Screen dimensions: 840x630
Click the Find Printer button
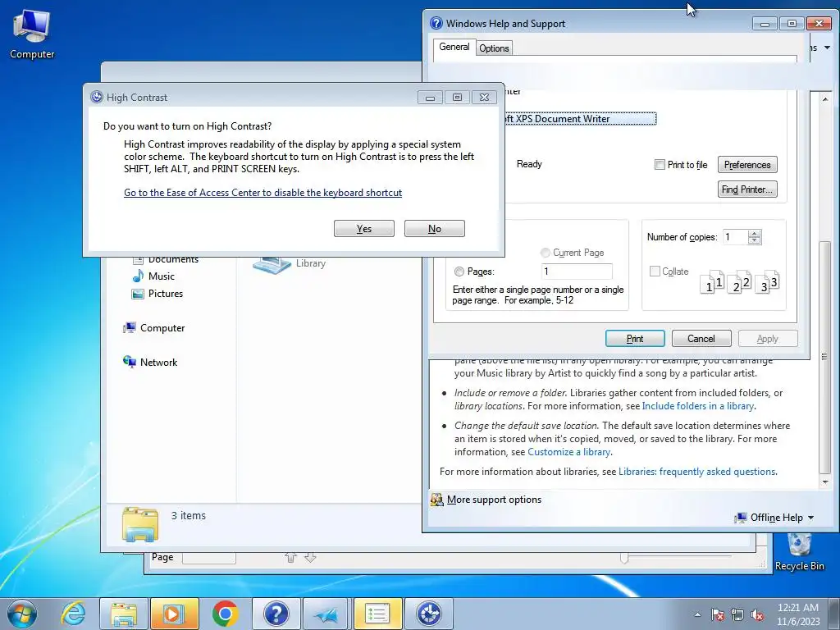[747, 189]
